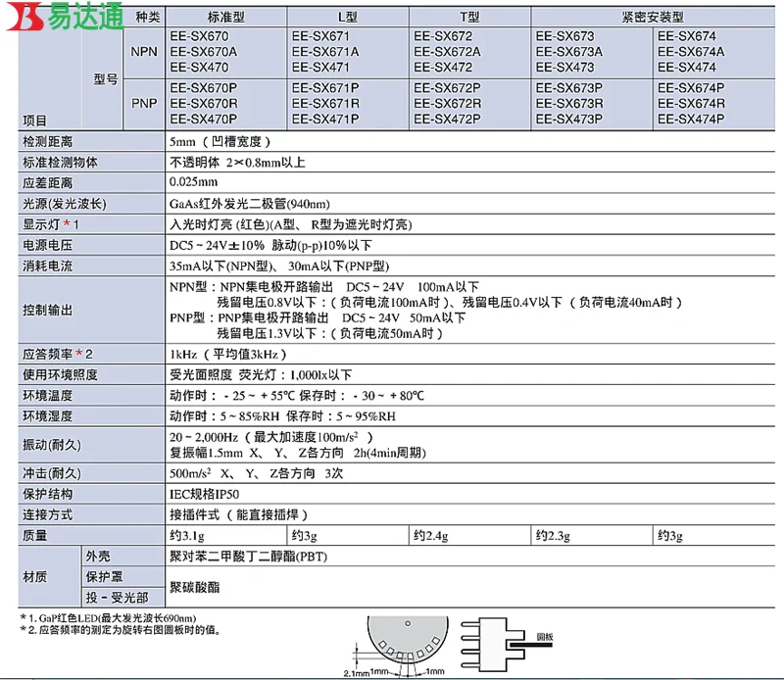Click model EE-SX672P
The image size is (784, 680).
pyautogui.click(x=447, y=87)
